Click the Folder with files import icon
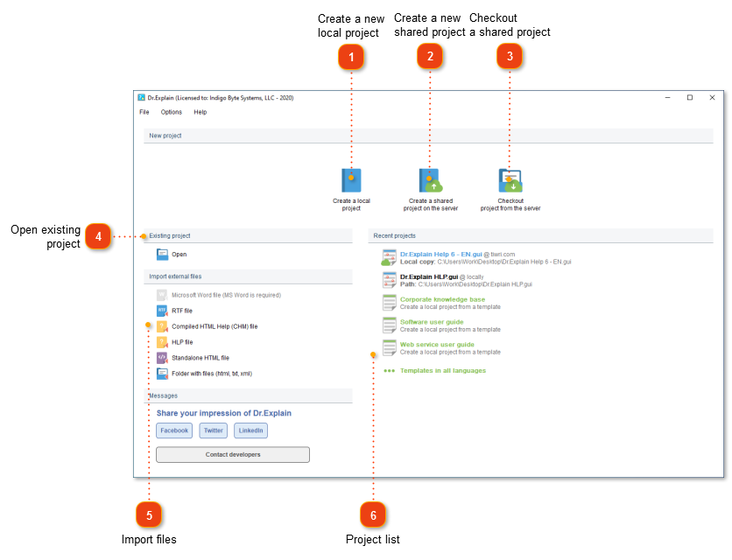732x560 pixels. [162, 374]
